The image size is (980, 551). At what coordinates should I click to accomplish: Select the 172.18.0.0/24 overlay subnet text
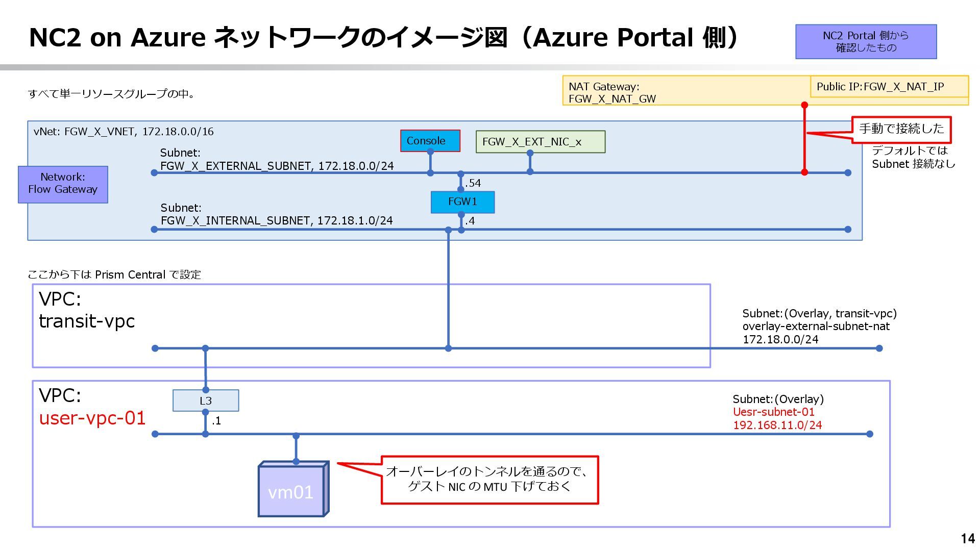(780, 339)
